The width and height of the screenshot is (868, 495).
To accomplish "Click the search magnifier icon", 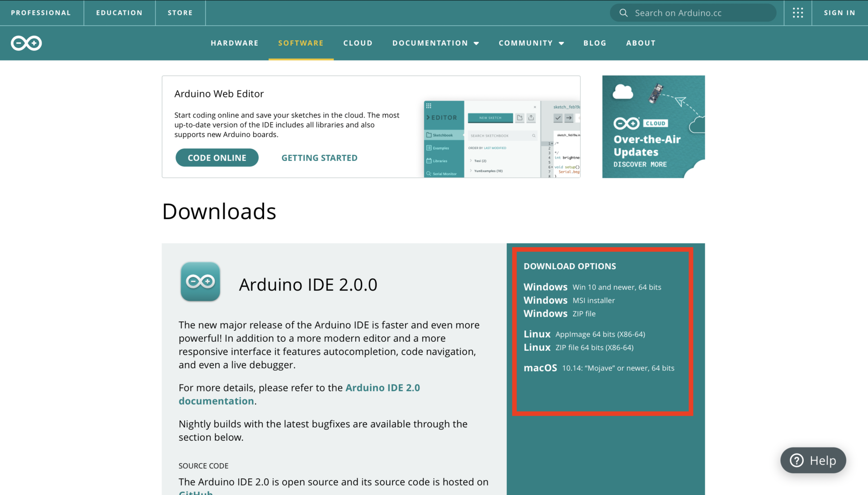I will click(x=623, y=13).
